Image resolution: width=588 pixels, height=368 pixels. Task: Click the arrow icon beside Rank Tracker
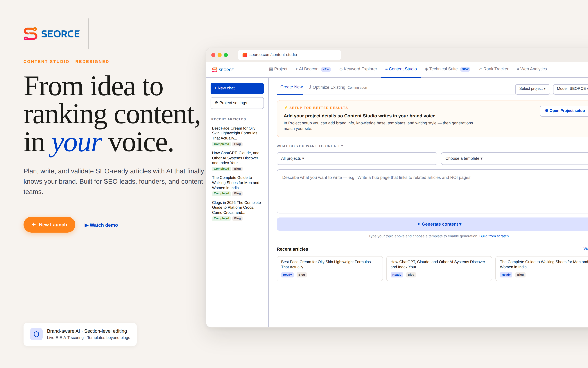(x=480, y=69)
